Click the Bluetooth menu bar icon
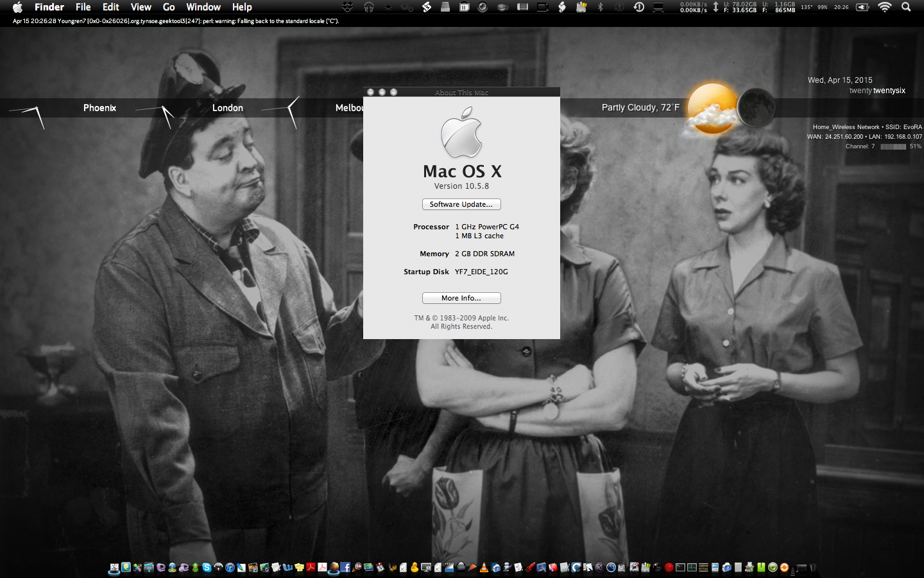This screenshot has height=578, width=924. coord(600,7)
